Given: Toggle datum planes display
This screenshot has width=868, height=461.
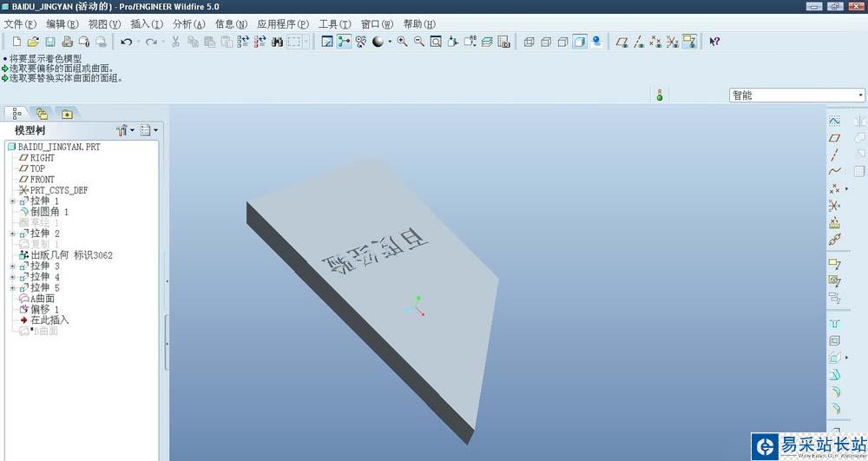Looking at the screenshot, I should point(621,42).
